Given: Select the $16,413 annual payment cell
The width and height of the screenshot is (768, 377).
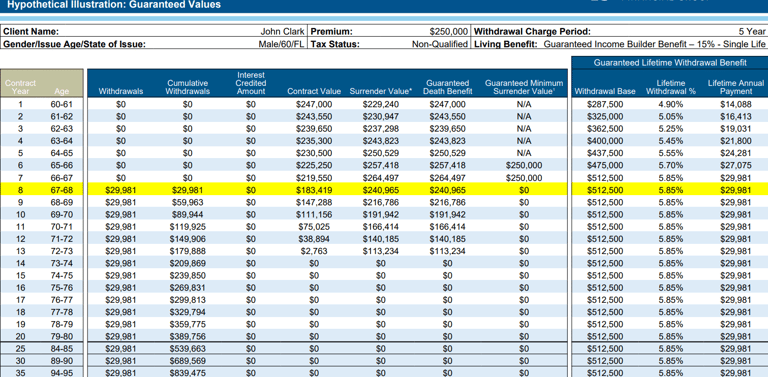Looking at the screenshot, I should [x=736, y=117].
